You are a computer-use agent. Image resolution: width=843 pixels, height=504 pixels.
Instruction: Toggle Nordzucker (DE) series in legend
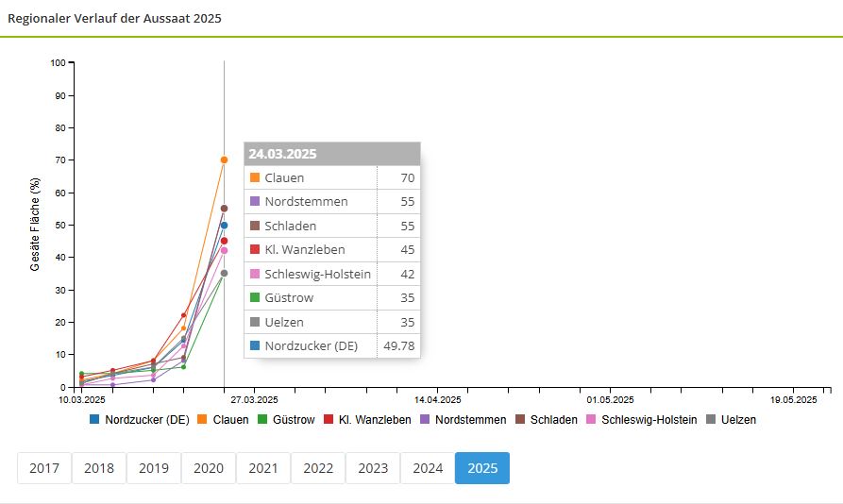coord(140,420)
